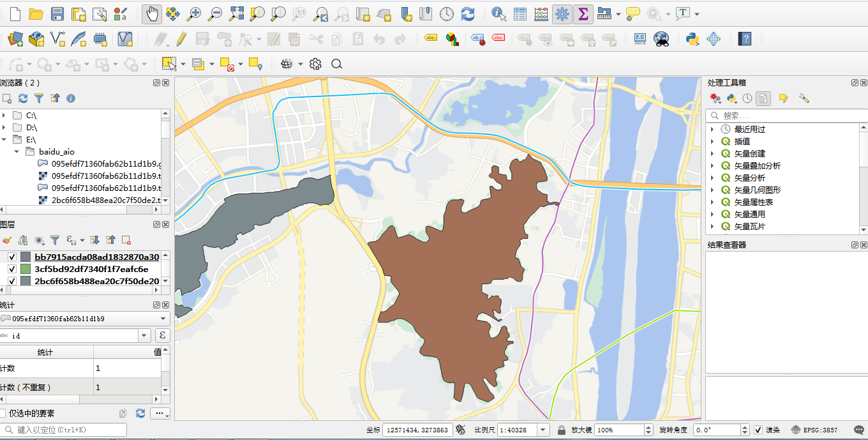Open the Data Source Manager
Image resolution: width=868 pixels, height=440 pixels.
(15, 39)
